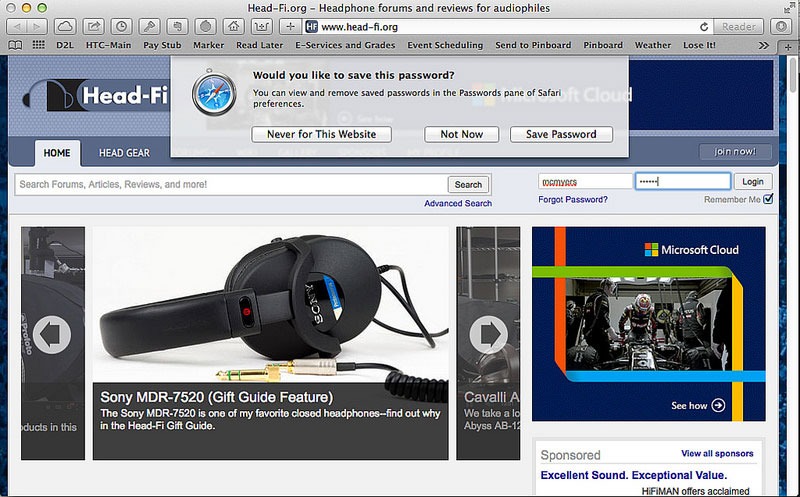Click the password input field
Image resolution: width=800 pixels, height=497 pixels.
tap(683, 181)
